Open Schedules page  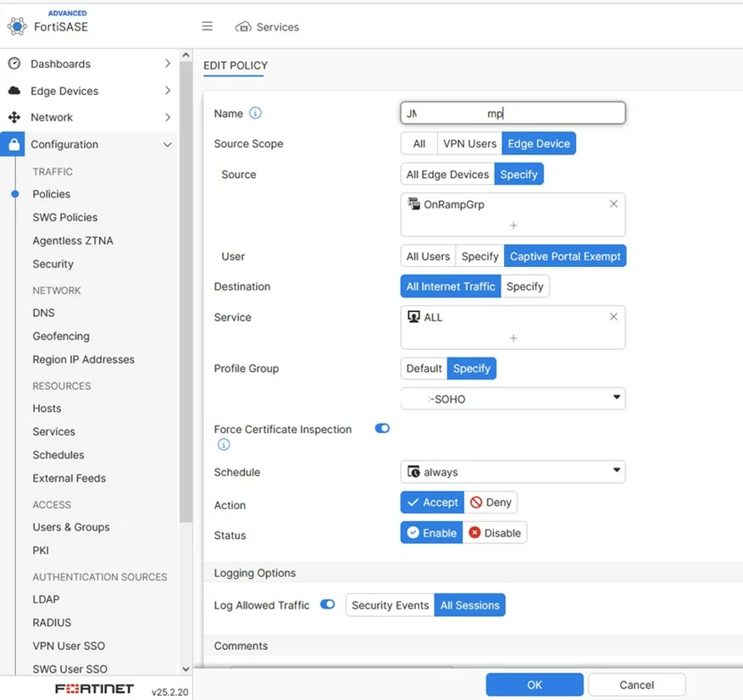(x=58, y=454)
